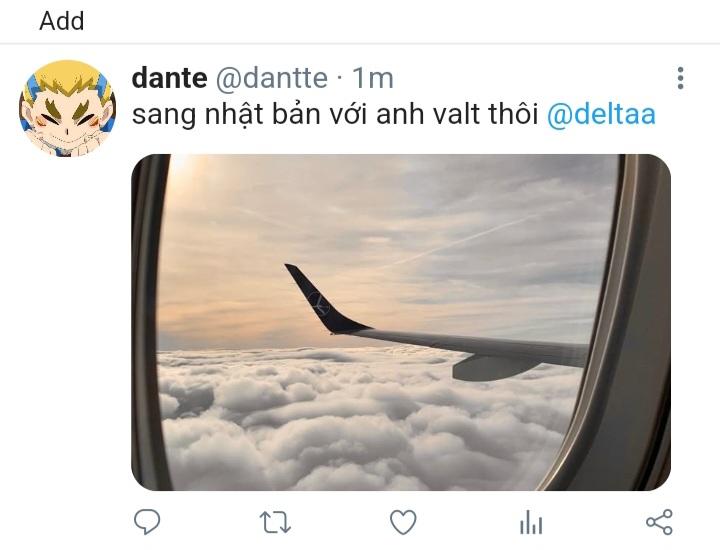Click the 1m tweet timestamp
The image size is (720, 550).
click(373, 79)
